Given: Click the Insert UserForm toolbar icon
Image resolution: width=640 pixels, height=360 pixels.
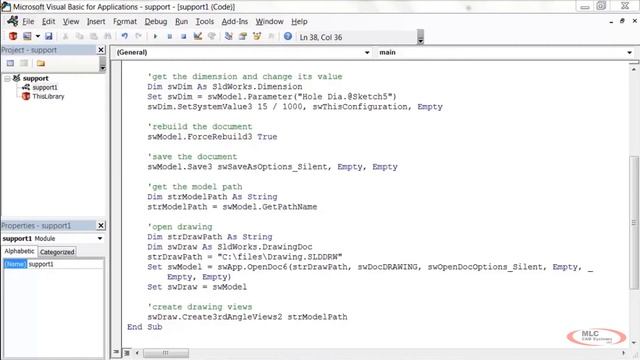Looking at the screenshot, I should point(27,36).
